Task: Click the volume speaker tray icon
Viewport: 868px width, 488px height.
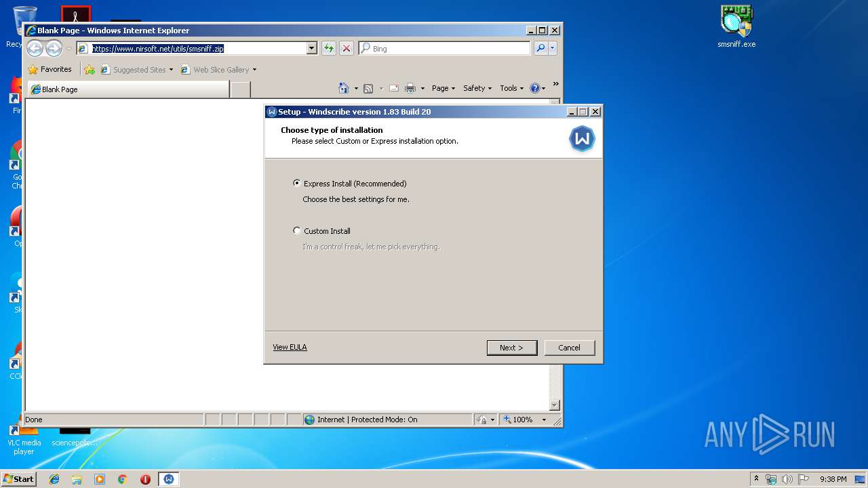Action: tap(787, 479)
